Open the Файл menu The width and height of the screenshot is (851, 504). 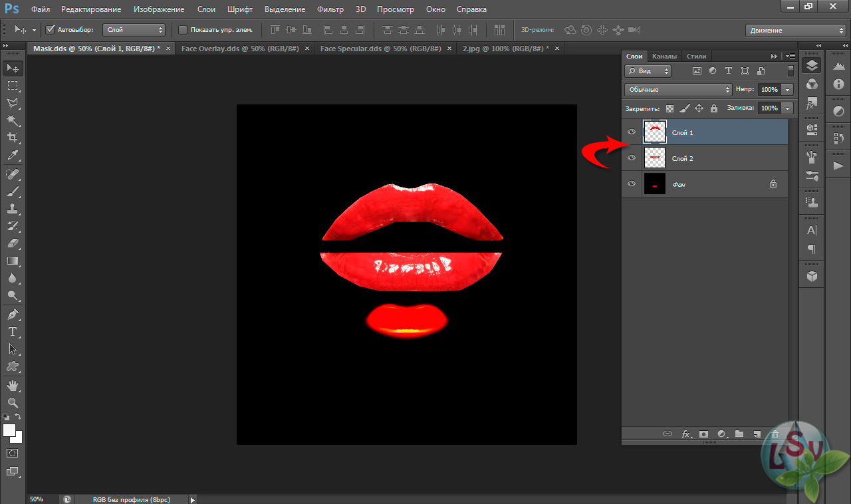(x=40, y=9)
